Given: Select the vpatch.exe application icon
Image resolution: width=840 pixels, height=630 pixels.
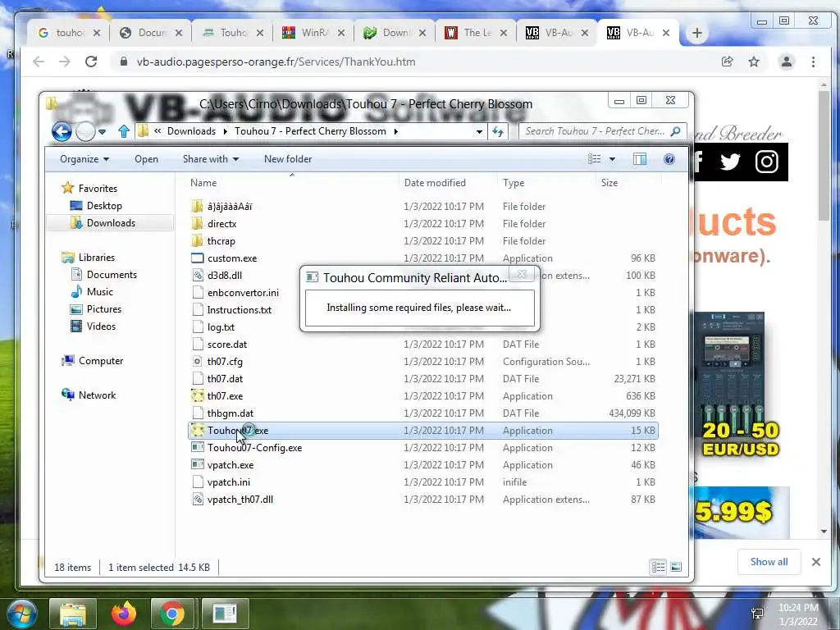Looking at the screenshot, I should pyautogui.click(x=198, y=465).
